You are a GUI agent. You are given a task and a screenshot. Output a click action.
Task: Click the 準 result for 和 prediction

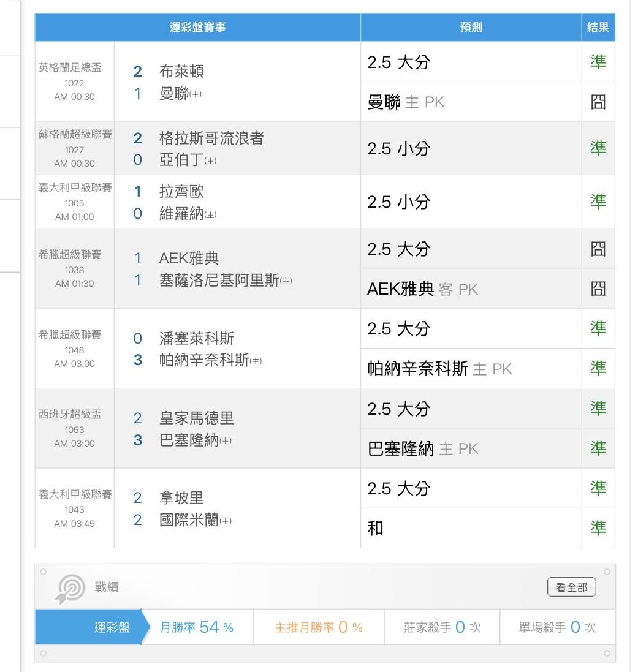(598, 528)
